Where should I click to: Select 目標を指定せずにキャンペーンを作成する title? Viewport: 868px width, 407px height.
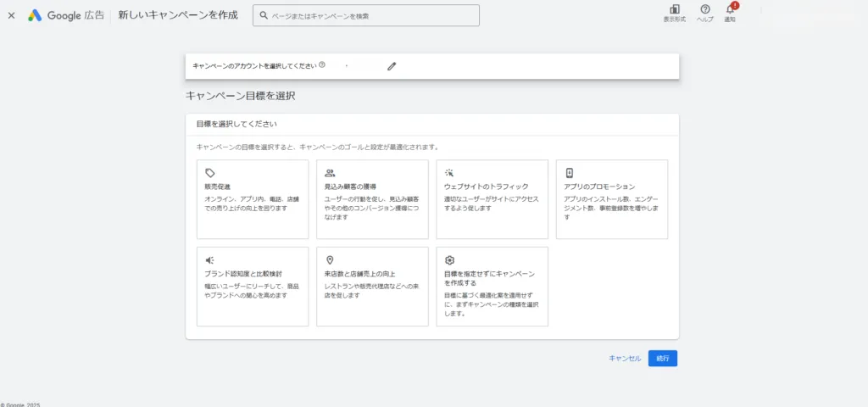[489, 278]
